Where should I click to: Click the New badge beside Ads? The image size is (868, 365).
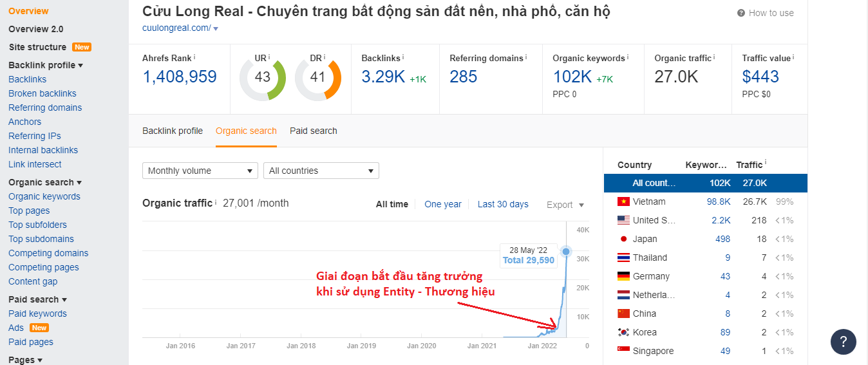(39, 328)
